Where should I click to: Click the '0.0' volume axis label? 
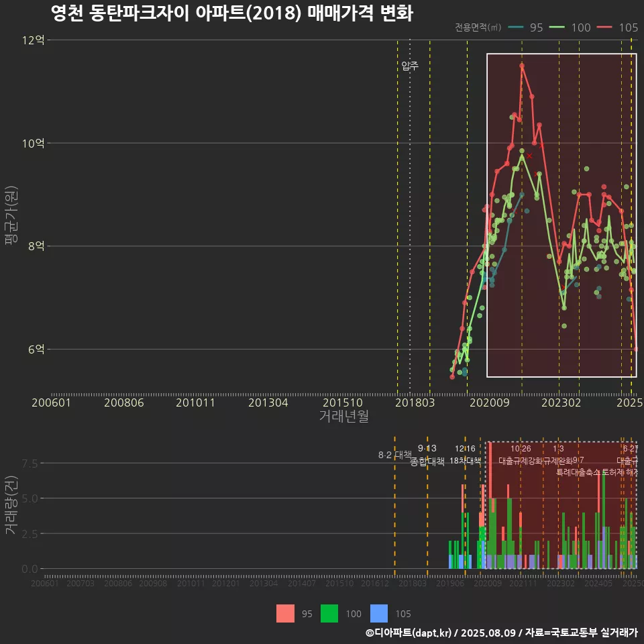pos(30,570)
